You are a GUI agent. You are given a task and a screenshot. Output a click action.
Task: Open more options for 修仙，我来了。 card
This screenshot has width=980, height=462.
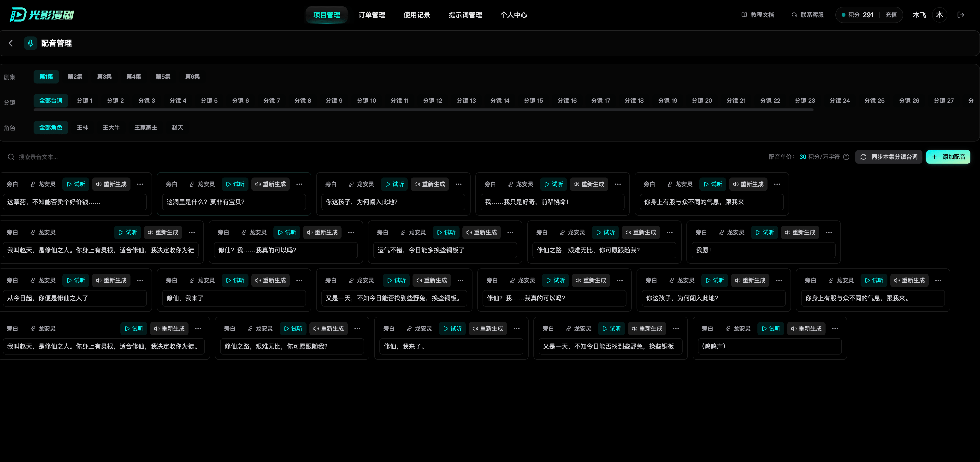[517, 329]
